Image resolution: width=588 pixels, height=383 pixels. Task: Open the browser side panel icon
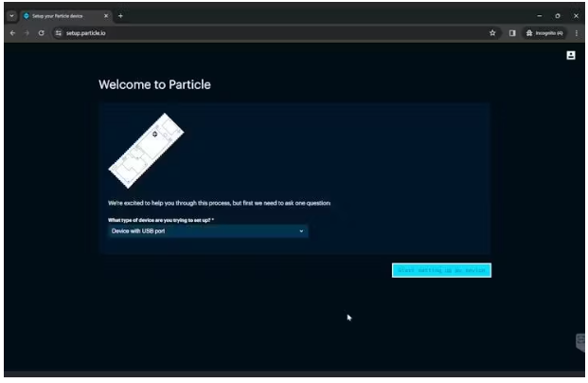tap(512, 33)
